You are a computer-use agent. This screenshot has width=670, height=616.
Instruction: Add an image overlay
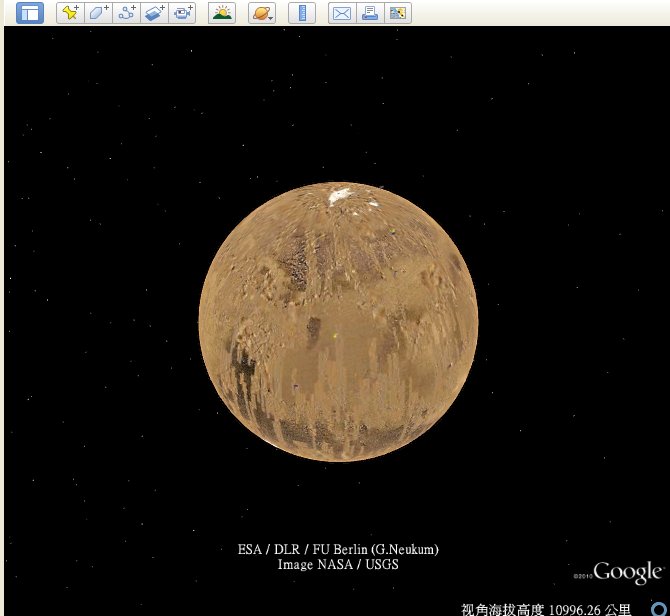(x=153, y=13)
